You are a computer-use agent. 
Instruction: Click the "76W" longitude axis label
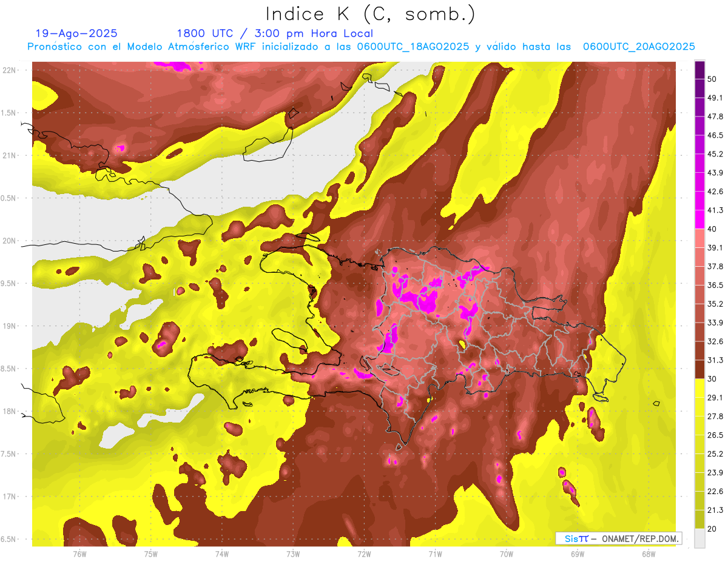pyautogui.click(x=79, y=554)
